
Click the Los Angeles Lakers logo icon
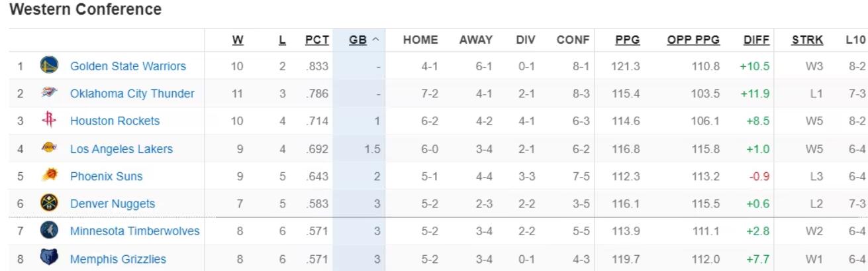point(49,148)
